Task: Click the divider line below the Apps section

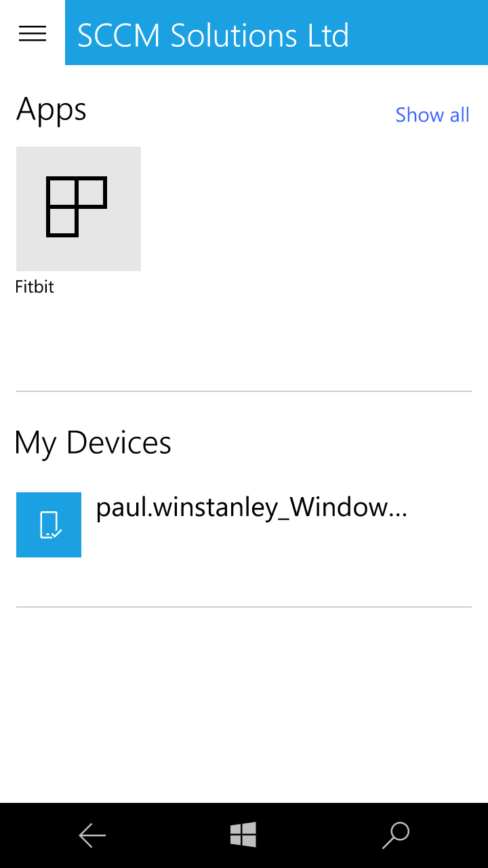Action: [244, 391]
